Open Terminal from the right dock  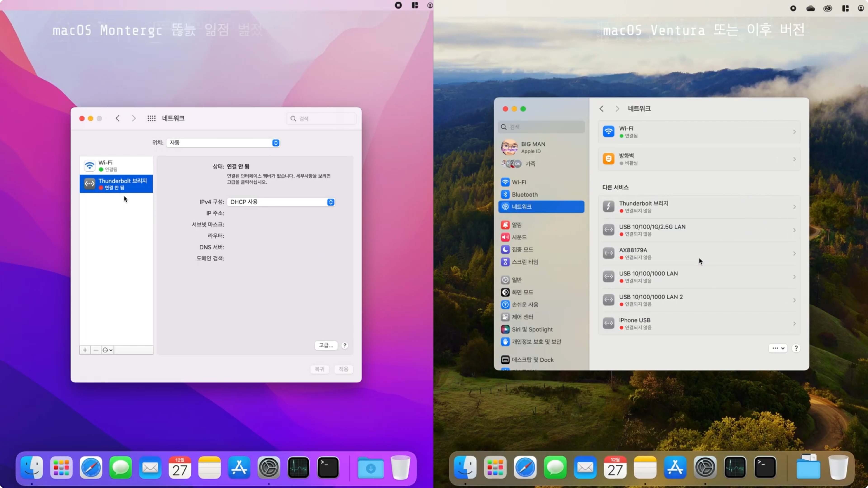(765, 467)
